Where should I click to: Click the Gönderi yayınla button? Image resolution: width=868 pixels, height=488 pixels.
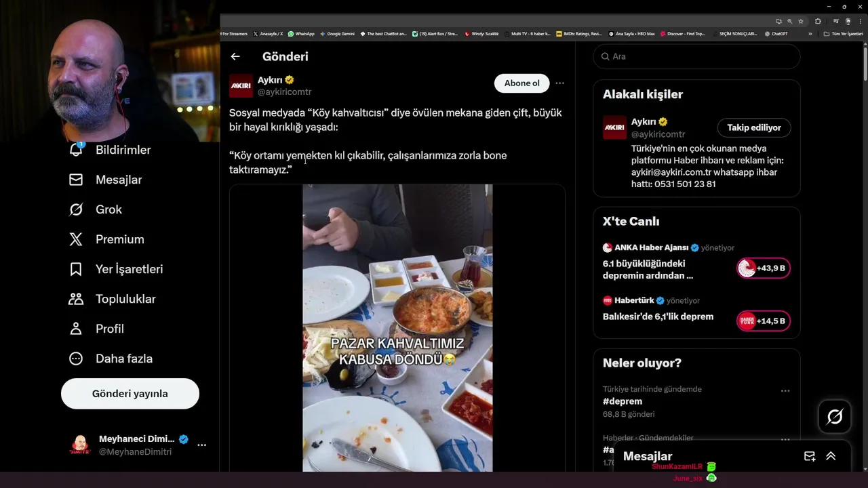point(130,394)
